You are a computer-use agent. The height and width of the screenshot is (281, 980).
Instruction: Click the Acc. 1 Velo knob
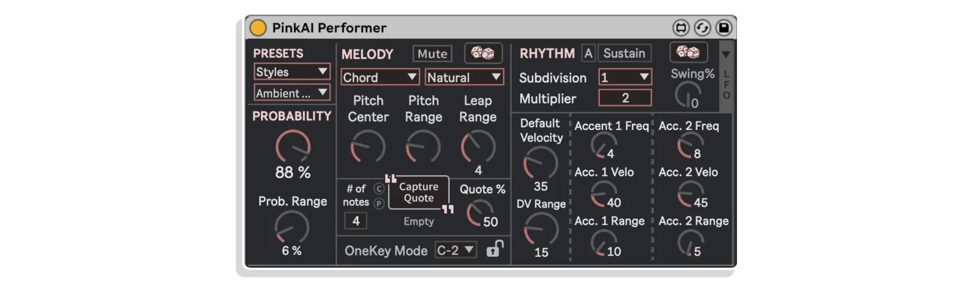tap(604, 194)
